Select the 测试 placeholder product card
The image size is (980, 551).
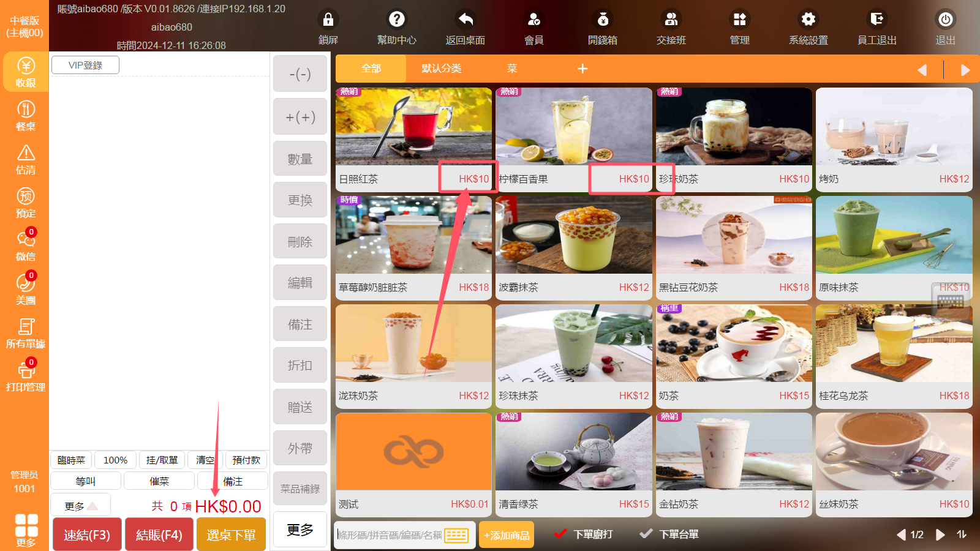click(413, 465)
